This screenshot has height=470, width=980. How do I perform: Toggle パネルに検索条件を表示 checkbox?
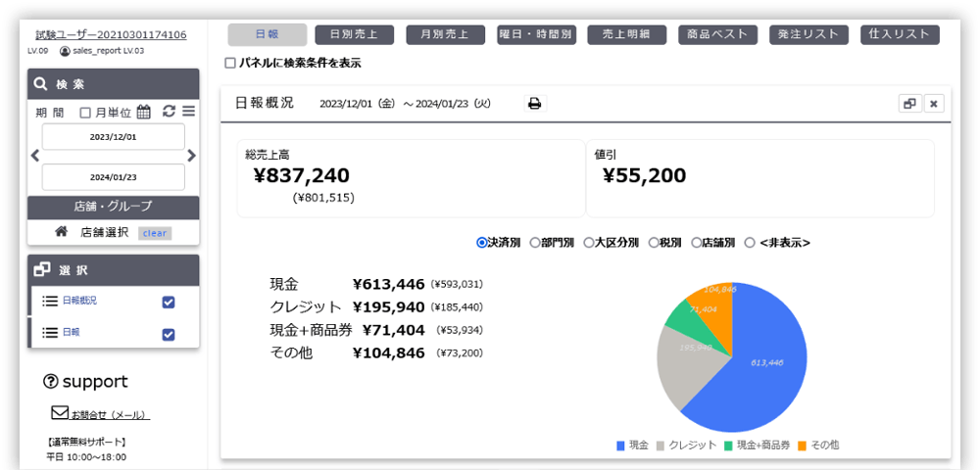pyautogui.click(x=230, y=64)
